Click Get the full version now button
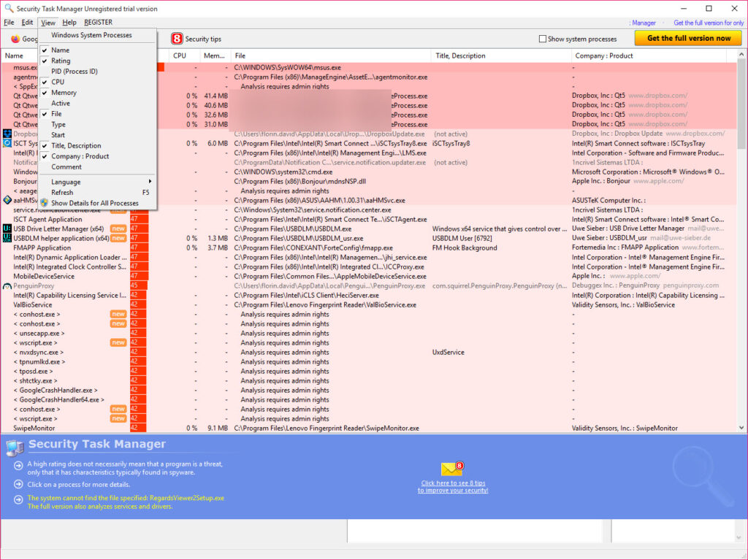Image resolution: width=748 pixels, height=560 pixels. pos(688,38)
